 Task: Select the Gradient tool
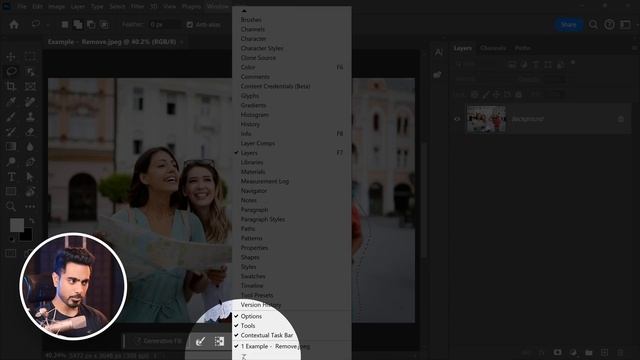[11, 147]
